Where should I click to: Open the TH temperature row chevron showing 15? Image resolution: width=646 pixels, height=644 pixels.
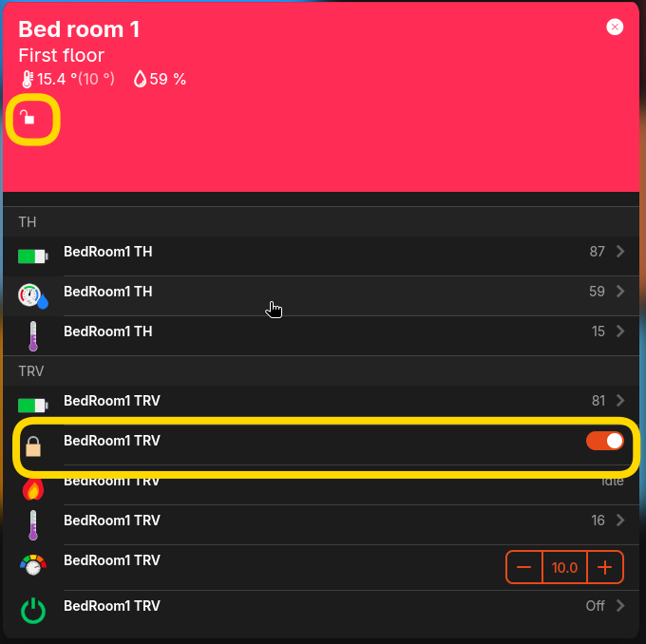[x=620, y=331]
